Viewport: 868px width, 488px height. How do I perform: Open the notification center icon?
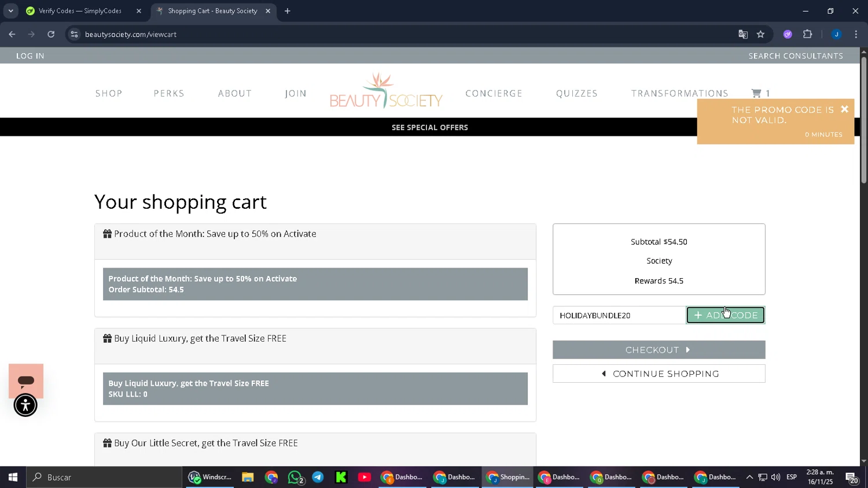[852, 478]
